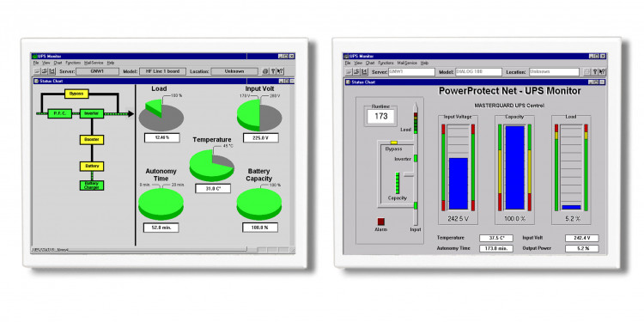Click the context help arrow icon in left window

tap(280, 71)
